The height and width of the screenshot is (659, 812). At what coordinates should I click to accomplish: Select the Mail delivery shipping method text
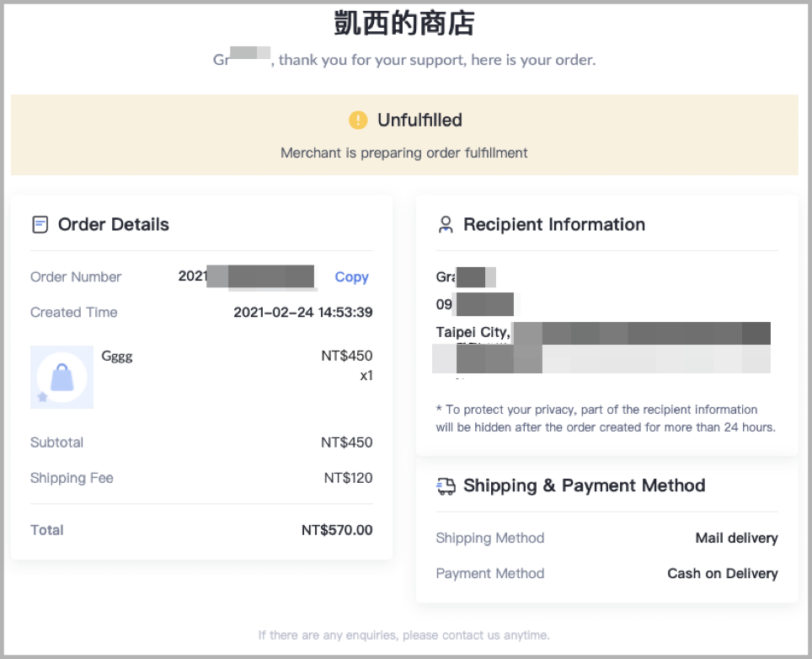(x=736, y=538)
